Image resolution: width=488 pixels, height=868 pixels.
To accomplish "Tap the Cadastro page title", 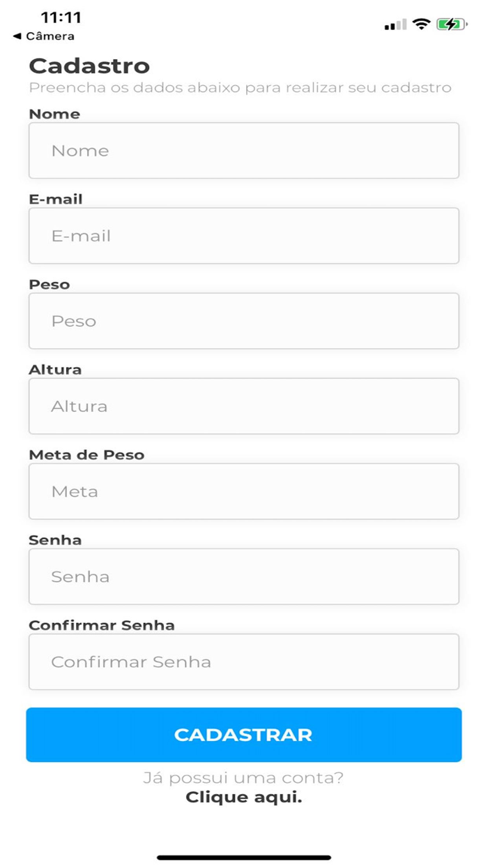I will 89,65.
